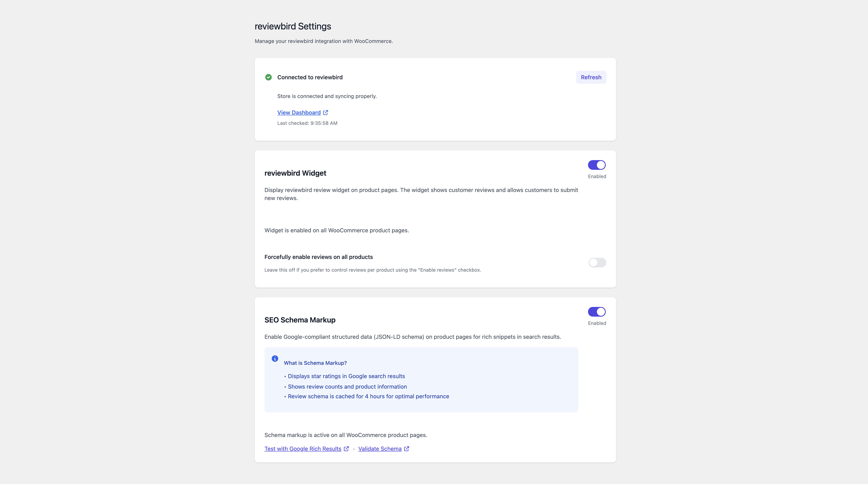This screenshot has width=868, height=484.
Task: Click external-link icon next to Validate Schema
Action: 407,449
